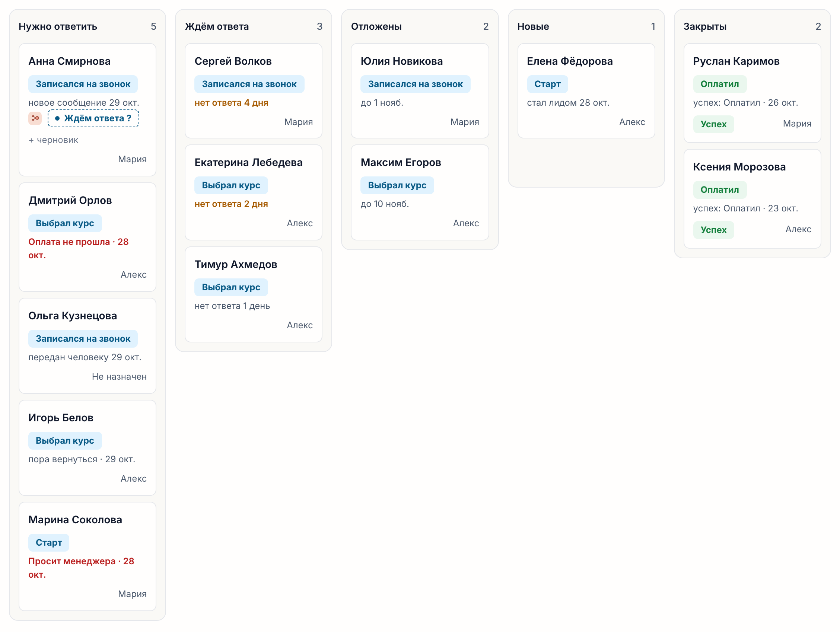Open Тимур Ахмедов lead card

tap(254, 294)
